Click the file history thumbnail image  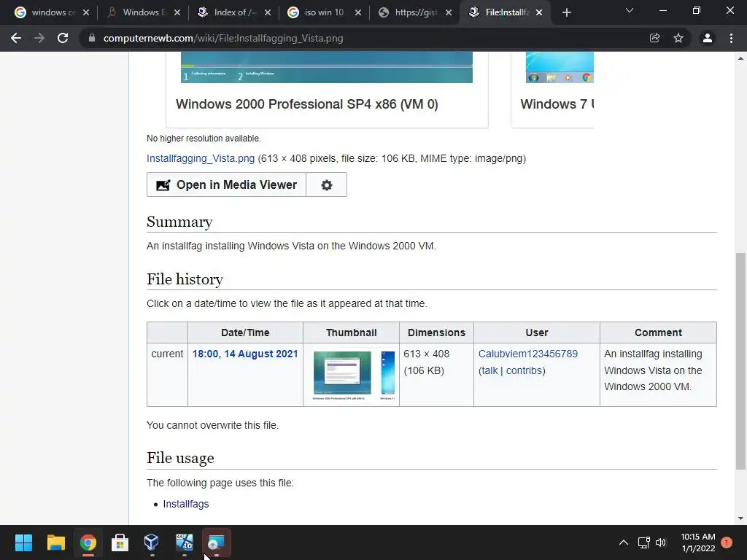tap(354, 375)
